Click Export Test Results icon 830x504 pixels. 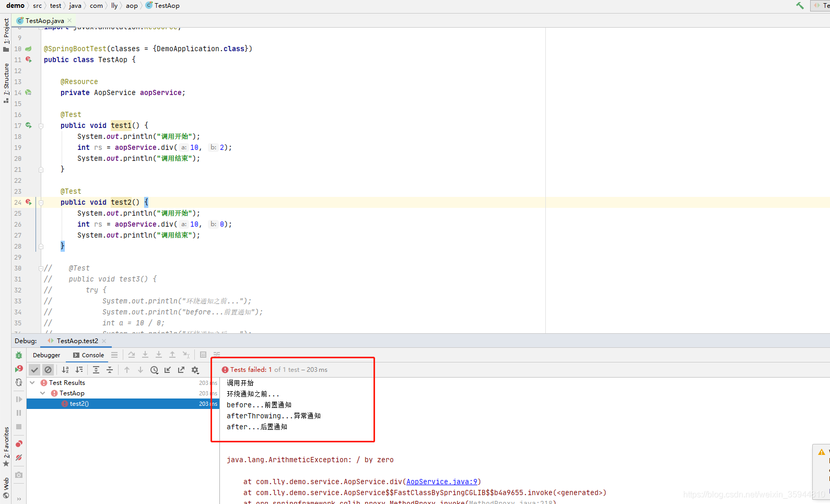pyautogui.click(x=181, y=370)
